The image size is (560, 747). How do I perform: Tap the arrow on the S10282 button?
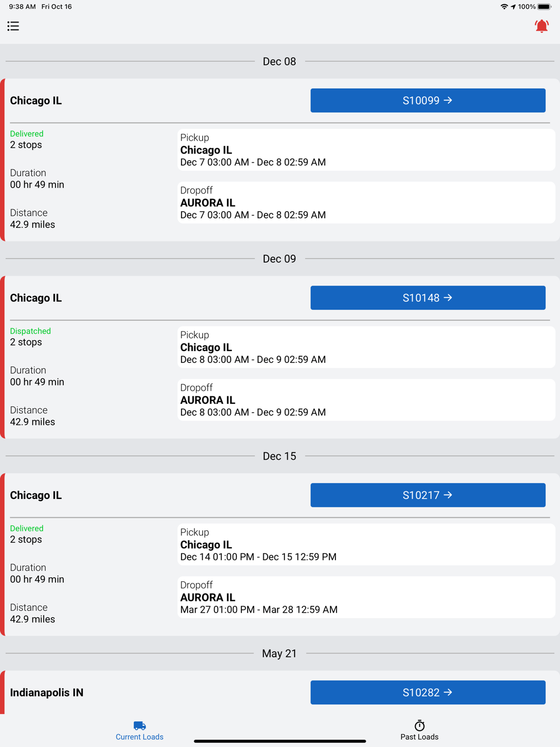(x=448, y=693)
